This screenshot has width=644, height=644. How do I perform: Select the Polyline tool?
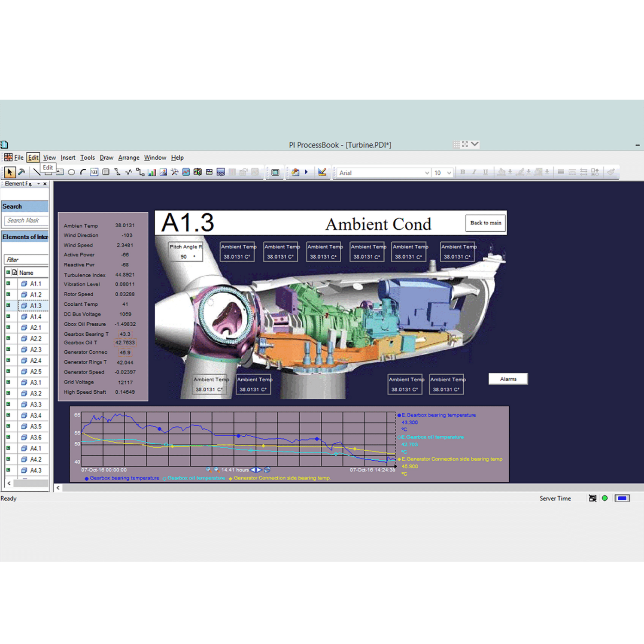pyautogui.click(x=117, y=173)
